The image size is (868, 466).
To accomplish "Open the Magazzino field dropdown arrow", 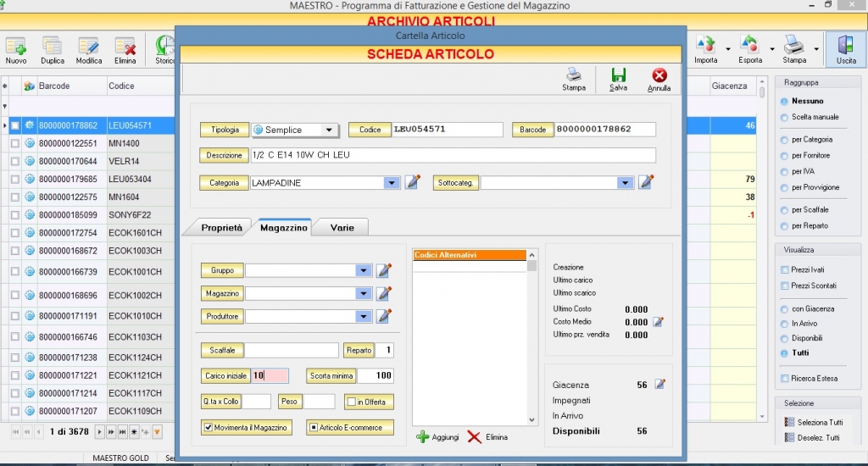I will click(363, 293).
